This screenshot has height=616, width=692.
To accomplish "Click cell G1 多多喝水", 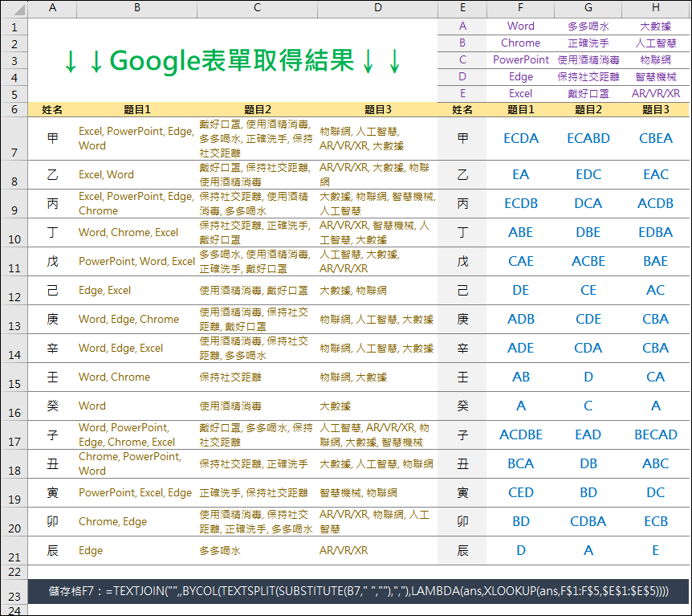I will [588, 27].
